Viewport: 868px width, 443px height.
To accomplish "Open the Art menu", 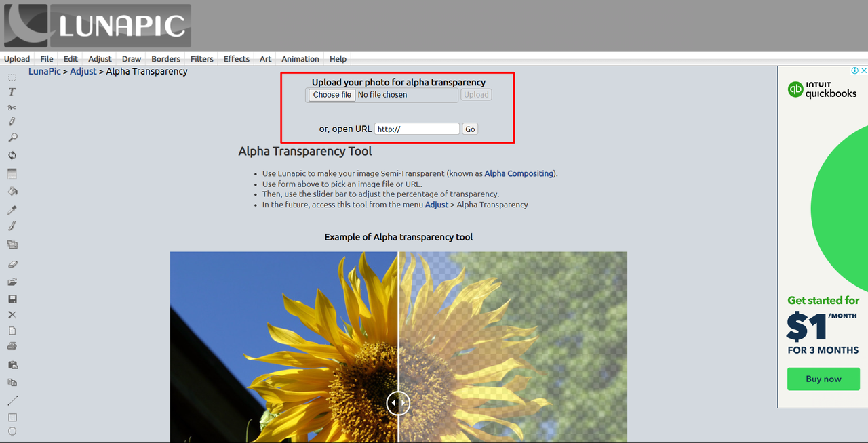I will point(265,59).
